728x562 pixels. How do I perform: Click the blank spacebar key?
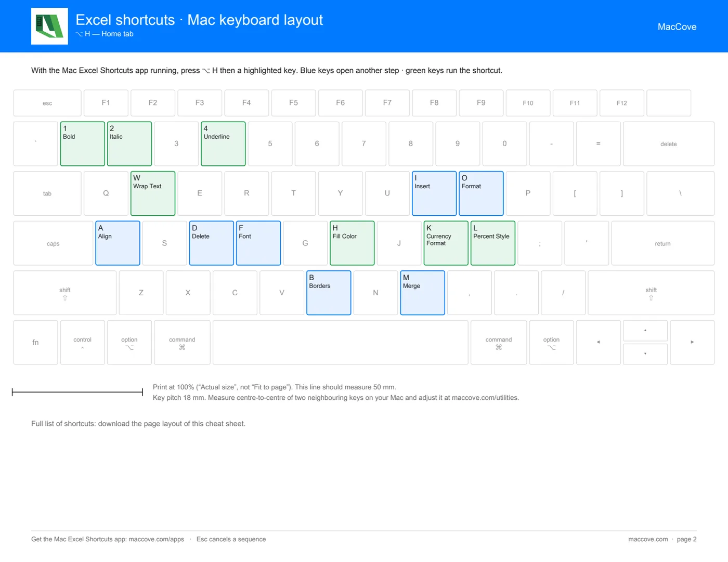(x=341, y=342)
